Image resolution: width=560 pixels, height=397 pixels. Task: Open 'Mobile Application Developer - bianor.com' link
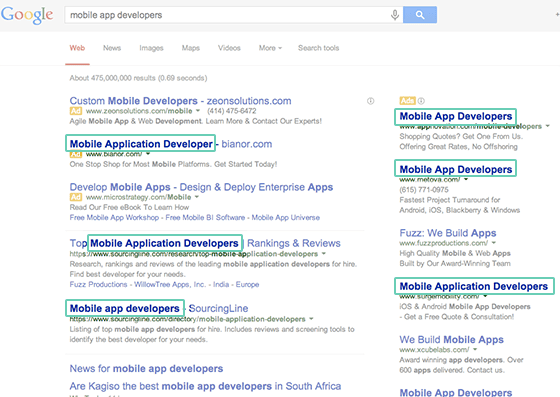(171, 144)
